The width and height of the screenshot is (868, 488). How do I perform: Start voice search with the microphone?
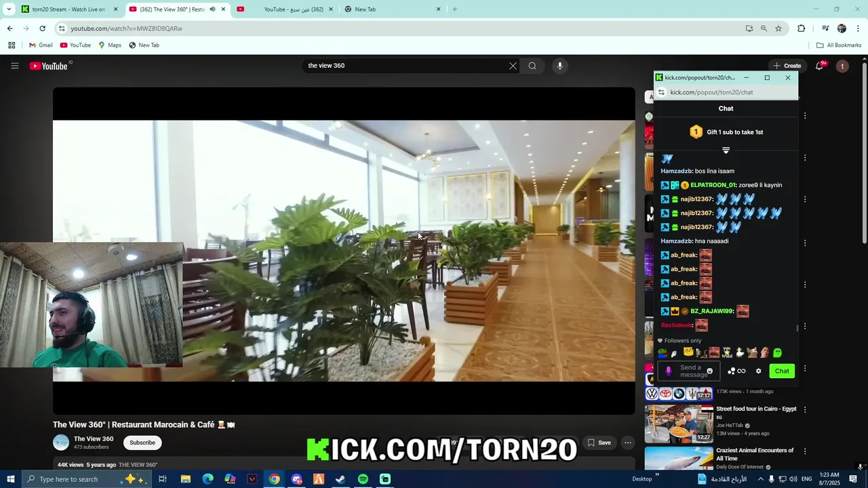pyautogui.click(x=559, y=66)
